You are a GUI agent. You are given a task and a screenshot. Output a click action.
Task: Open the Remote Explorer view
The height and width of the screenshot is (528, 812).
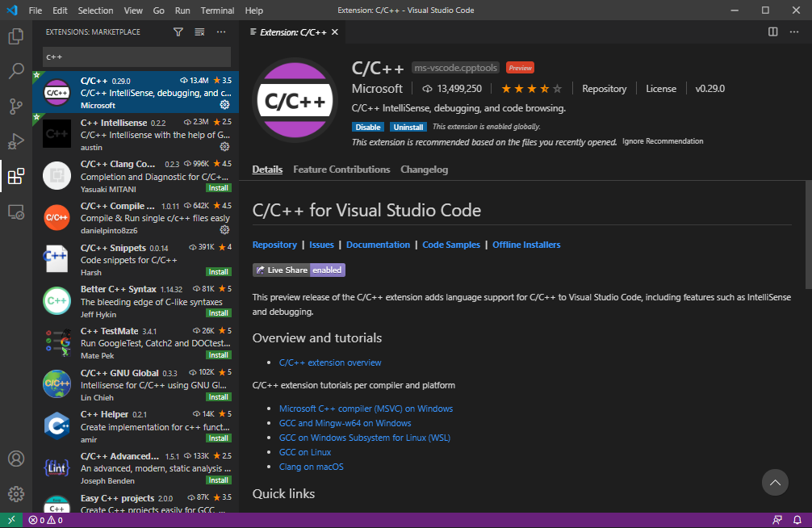[16, 212]
